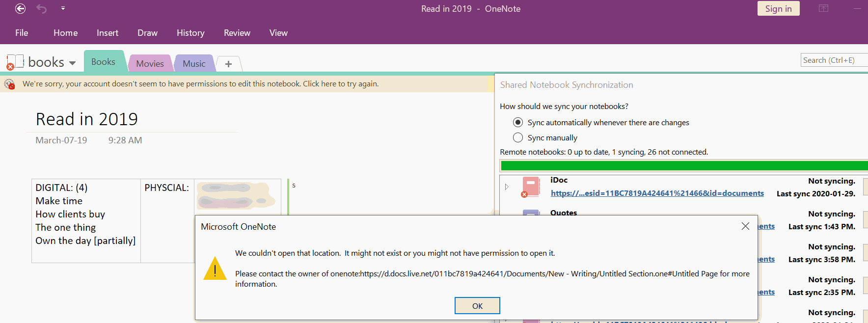This screenshot has width=868, height=323.
Task: Click the Make time book entry
Action: tap(59, 201)
